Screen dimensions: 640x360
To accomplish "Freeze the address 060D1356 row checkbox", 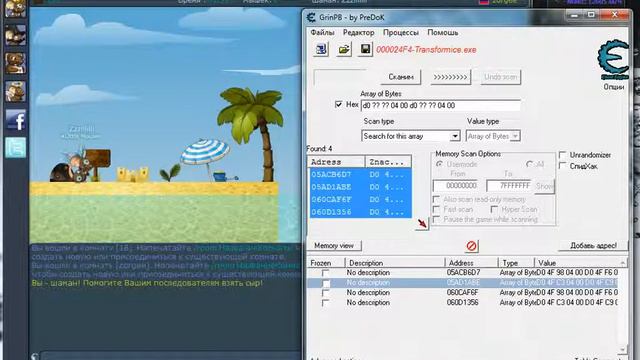I will pyautogui.click(x=325, y=303).
